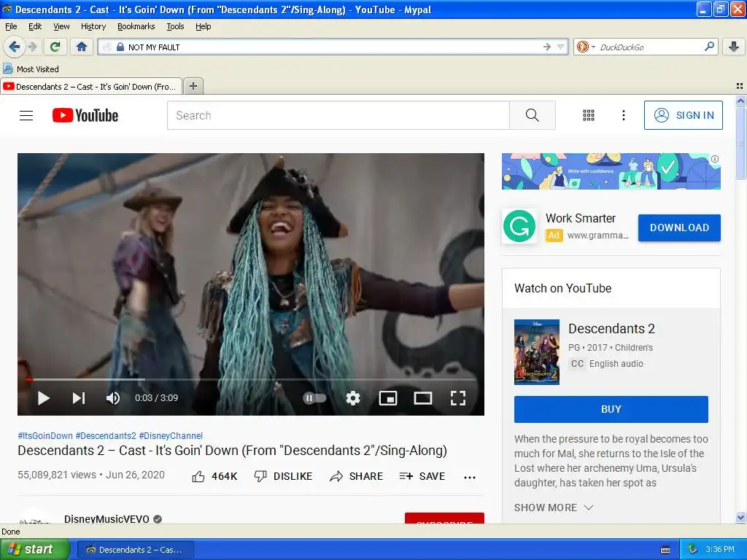
Task: Open the Descendants 2 movie title
Action: click(x=612, y=329)
